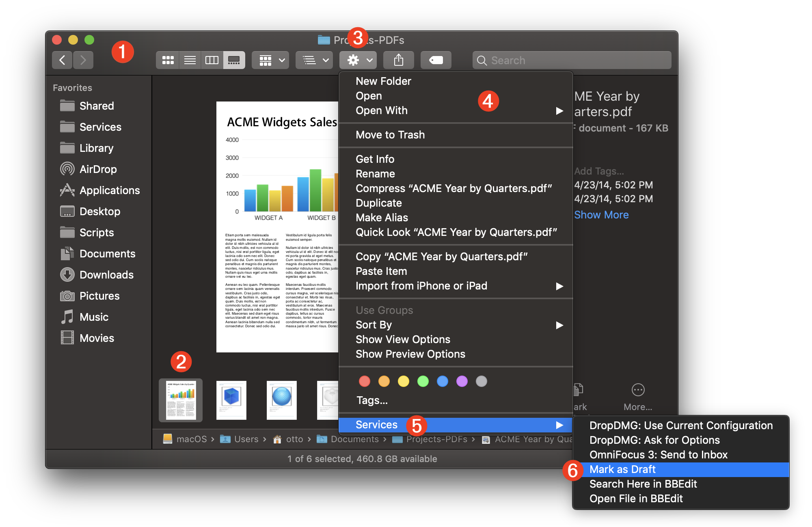
Task: Choose Show View Options
Action: (x=456, y=339)
